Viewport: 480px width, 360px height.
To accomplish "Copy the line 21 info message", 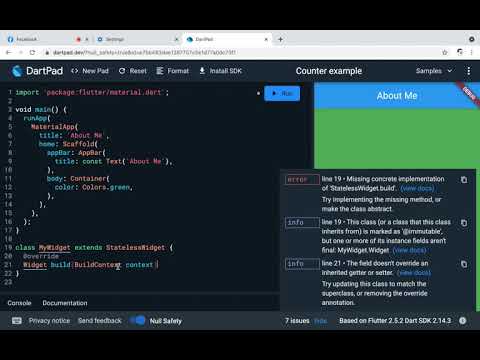I will point(464,264).
